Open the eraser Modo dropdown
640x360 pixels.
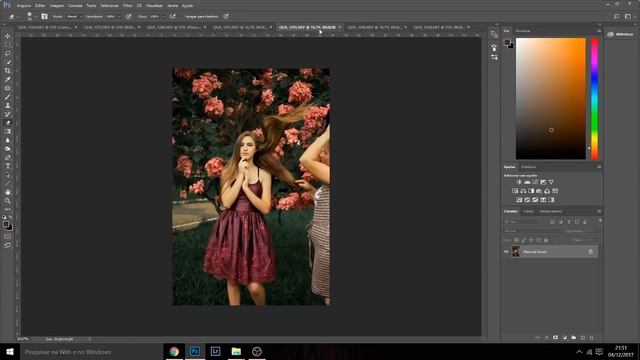pyautogui.click(x=74, y=17)
